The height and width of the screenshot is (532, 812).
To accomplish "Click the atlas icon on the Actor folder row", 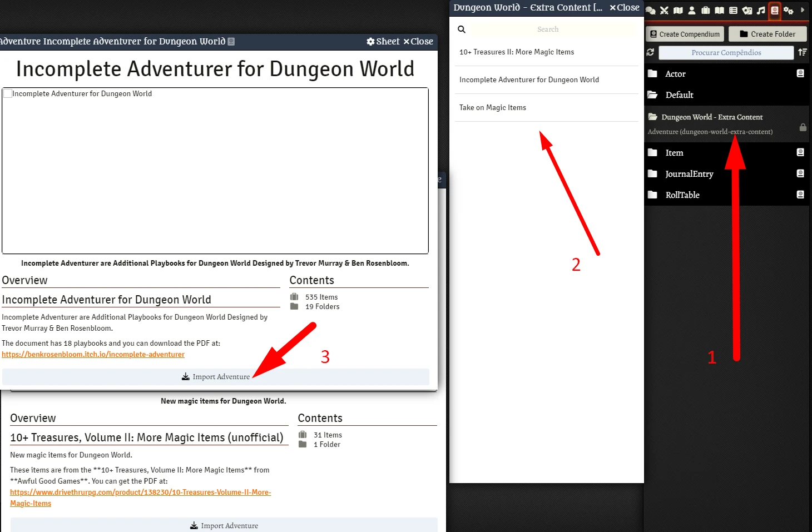I will 800,73.
